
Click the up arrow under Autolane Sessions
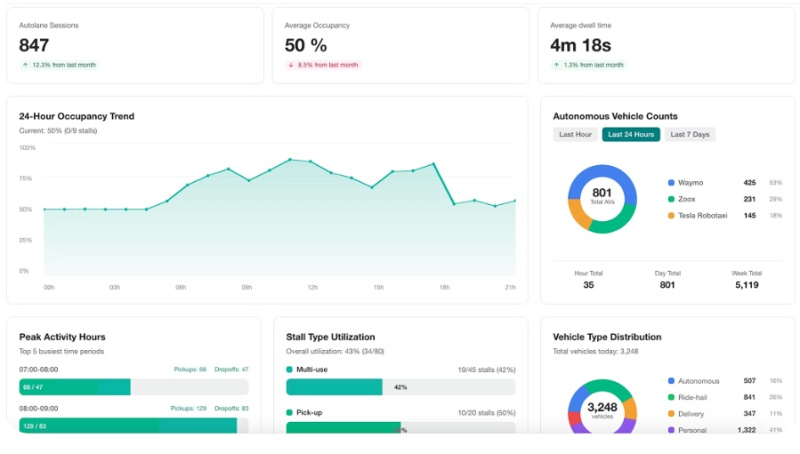point(25,65)
